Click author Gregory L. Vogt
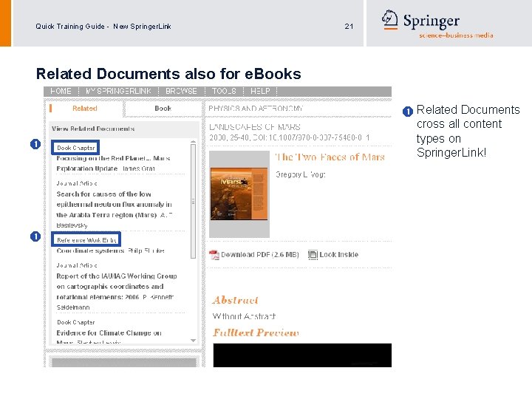This screenshot has height=399, width=532. pyautogui.click(x=301, y=174)
